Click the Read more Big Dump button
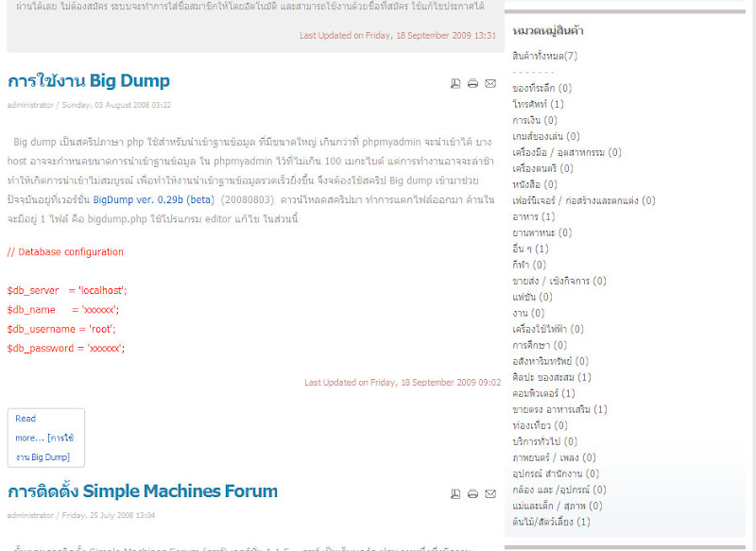 [x=45, y=438]
